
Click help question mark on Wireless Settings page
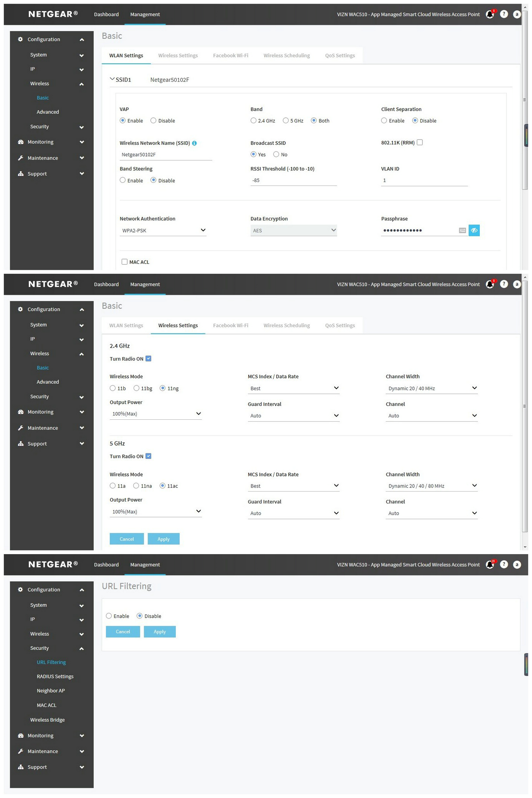pyautogui.click(x=504, y=284)
